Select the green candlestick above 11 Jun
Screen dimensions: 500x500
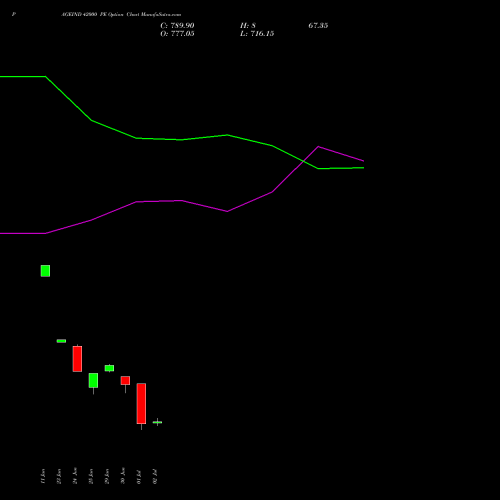click(x=45, y=271)
